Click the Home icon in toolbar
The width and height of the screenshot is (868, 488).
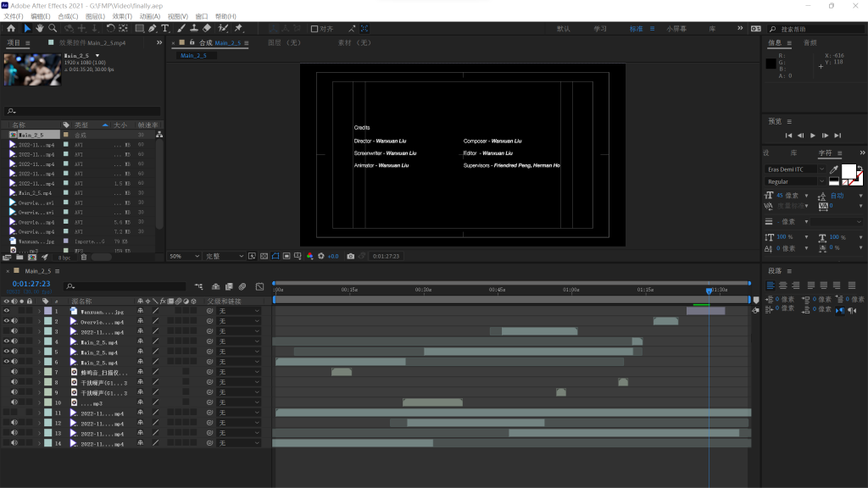(x=12, y=28)
